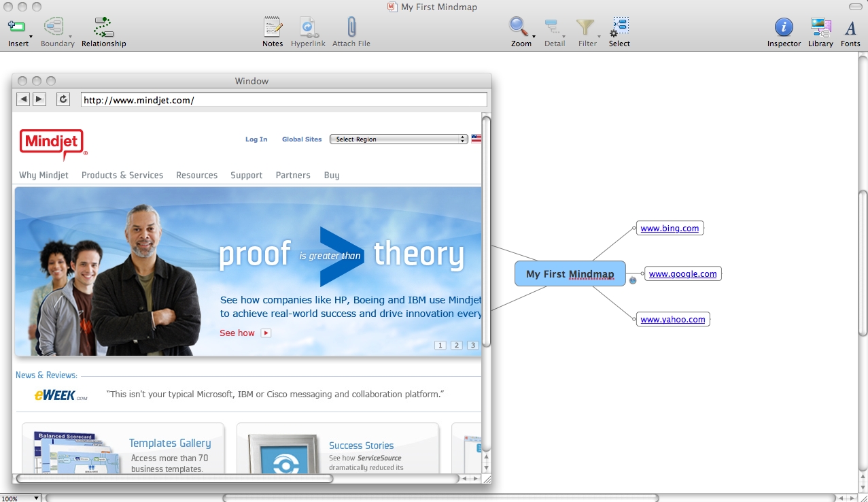Select the Insert topic tool
This screenshot has height=502, width=868.
(x=18, y=27)
